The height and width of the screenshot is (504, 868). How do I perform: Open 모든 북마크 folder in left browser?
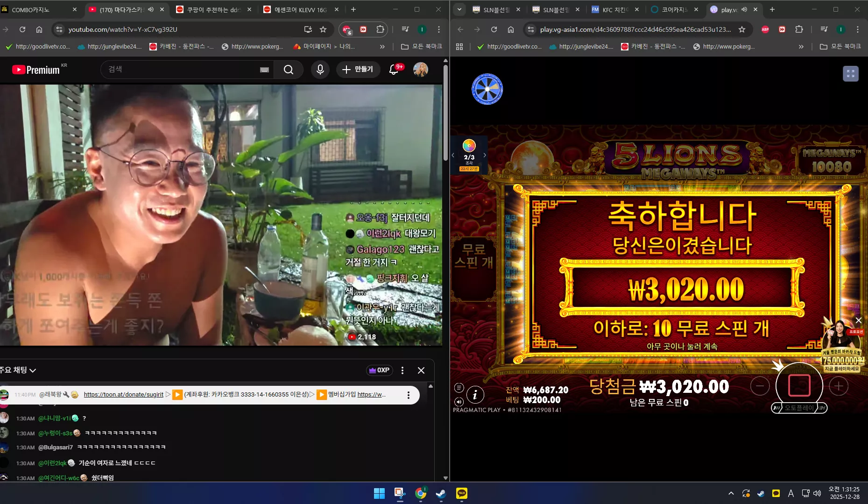tap(421, 47)
